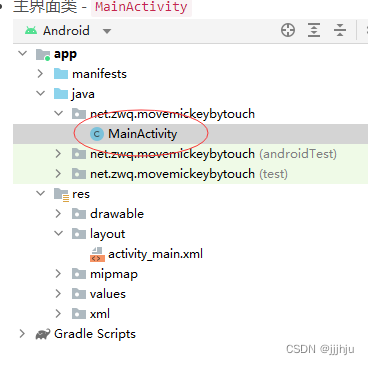Expand the values folder chevron
This screenshot has width=369, height=365.
58,294
